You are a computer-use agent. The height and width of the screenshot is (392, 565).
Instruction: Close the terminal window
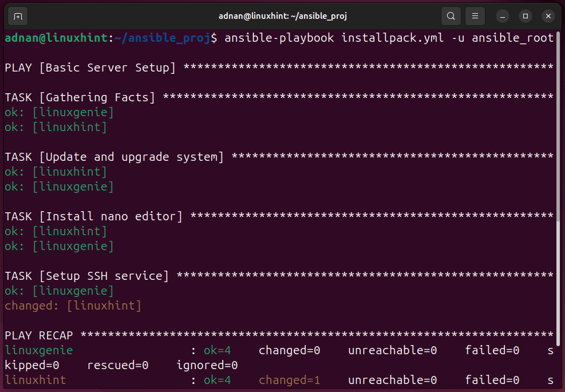[548, 16]
